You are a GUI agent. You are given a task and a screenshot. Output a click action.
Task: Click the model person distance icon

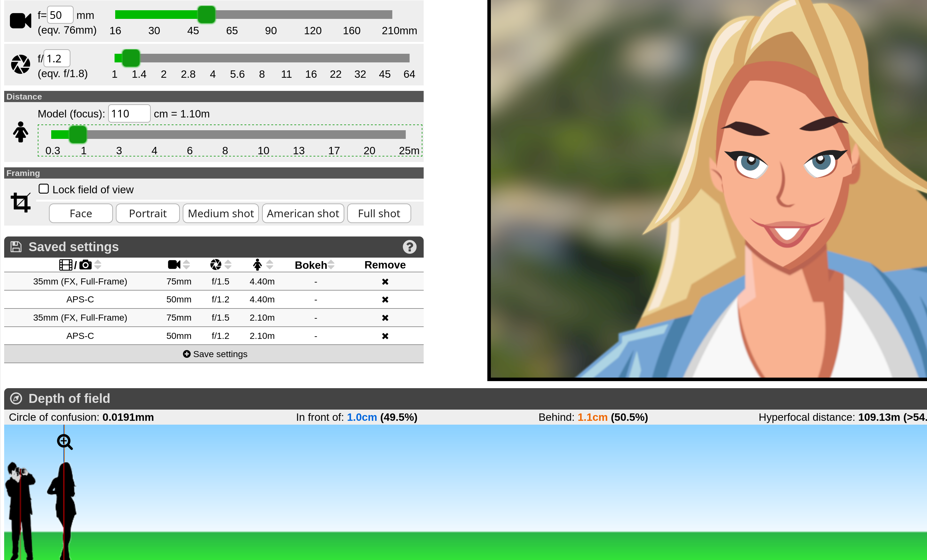point(20,132)
